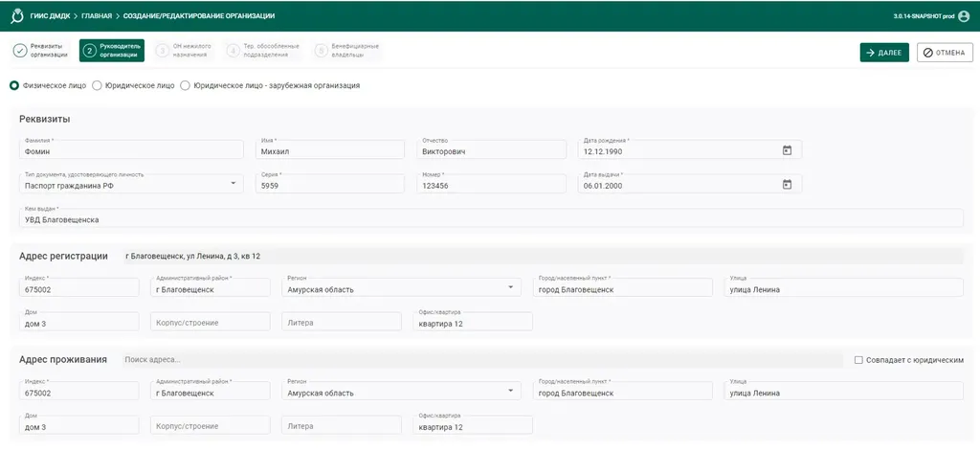
Task: Click Индекс field in Адрес регистрации
Action: (x=79, y=287)
